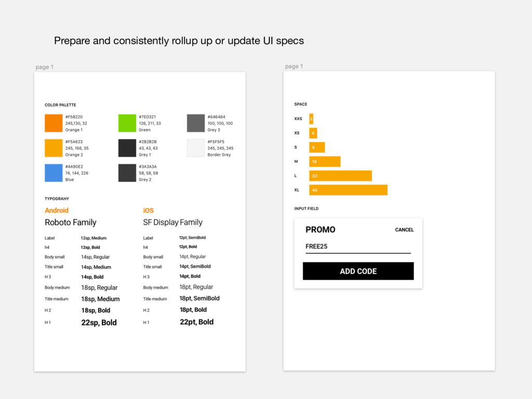Select the XL spacing bar labeled 40
Screen dimensions: 532x399
(x=348, y=190)
